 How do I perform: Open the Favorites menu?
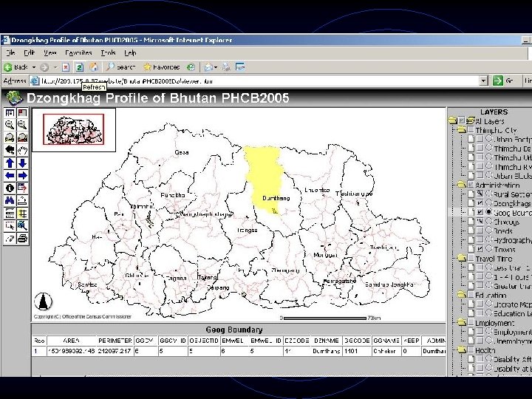click(x=78, y=53)
